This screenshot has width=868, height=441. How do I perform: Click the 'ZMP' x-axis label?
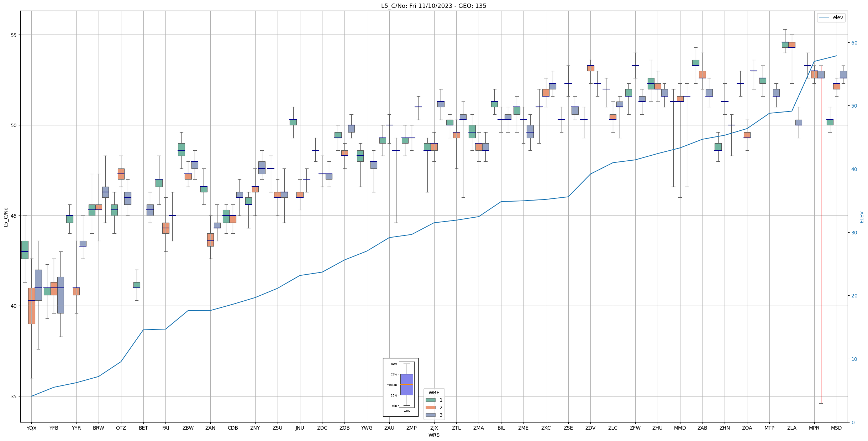[x=412, y=428]
